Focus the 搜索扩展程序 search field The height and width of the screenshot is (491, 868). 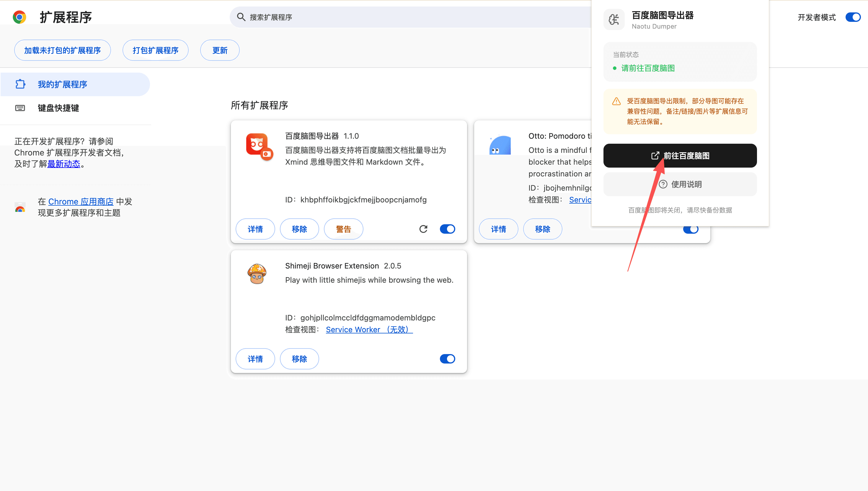(x=405, y=17)
